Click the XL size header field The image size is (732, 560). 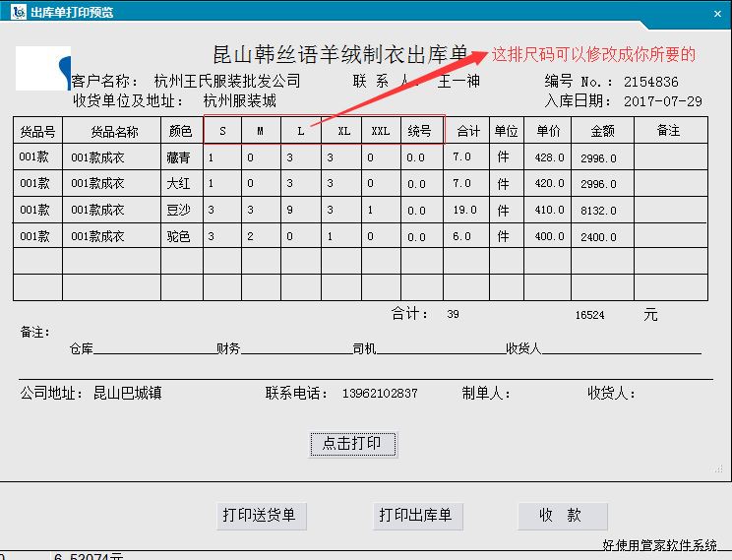[x=341, y=131]
